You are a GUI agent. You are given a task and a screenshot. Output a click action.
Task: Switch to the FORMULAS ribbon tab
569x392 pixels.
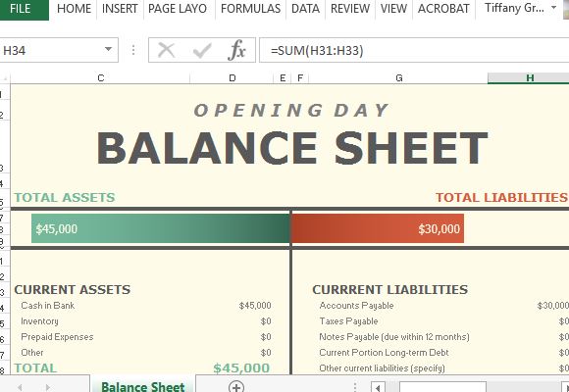(x=250, y=9)
